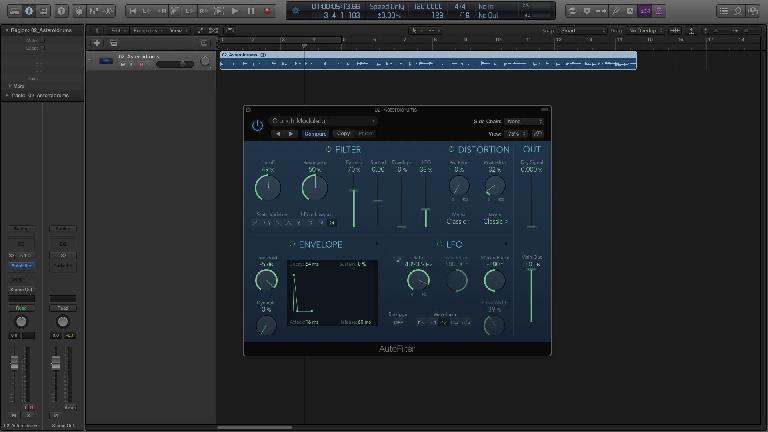This screenshot has height=432, width=768.
Task: Expand the Track inspector disclosure triangle
Action: click(x=7, y=95)
